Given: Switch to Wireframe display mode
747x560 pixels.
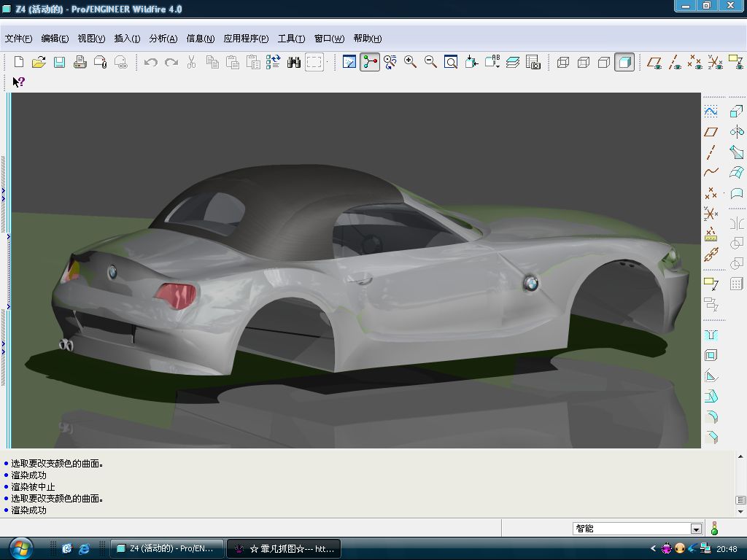Looking at the screenshot, I should [563, 63].
